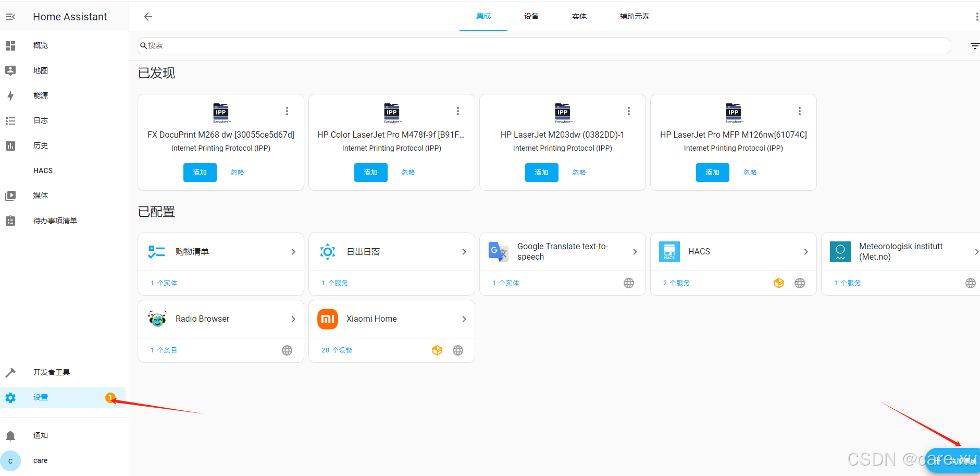Expand the Meteorologisk institutt chevron
Viewport: 980px width, 476px height.
pyautogui.click(x=976, y=252)
